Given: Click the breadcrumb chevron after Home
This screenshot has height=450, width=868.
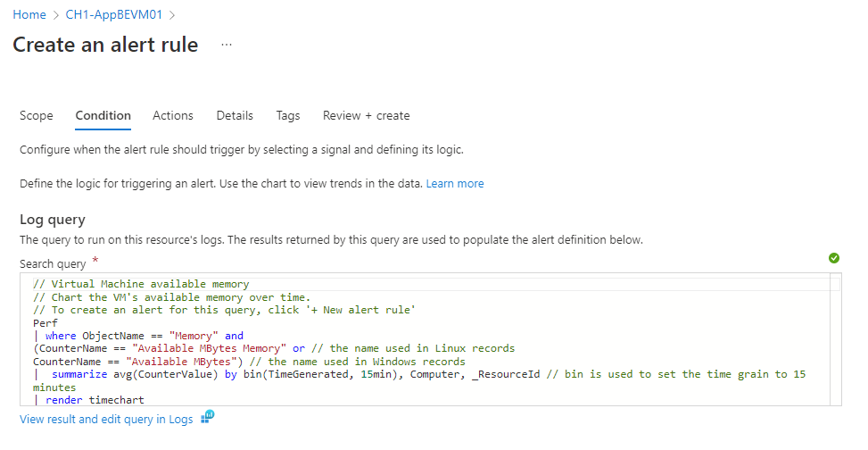Looking at the screenshot, I should pyautogui.click(x=55, y=15).
